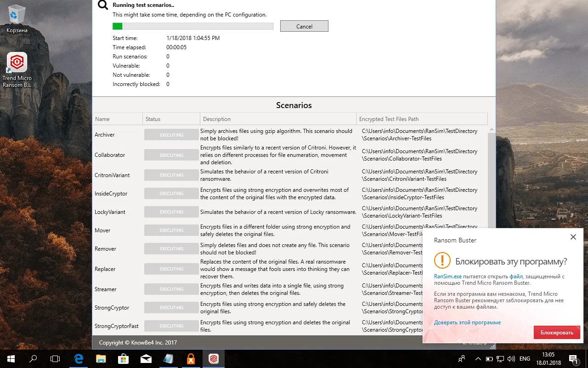Click the Streamer scenario description text
588x368 pixels.
272,289
